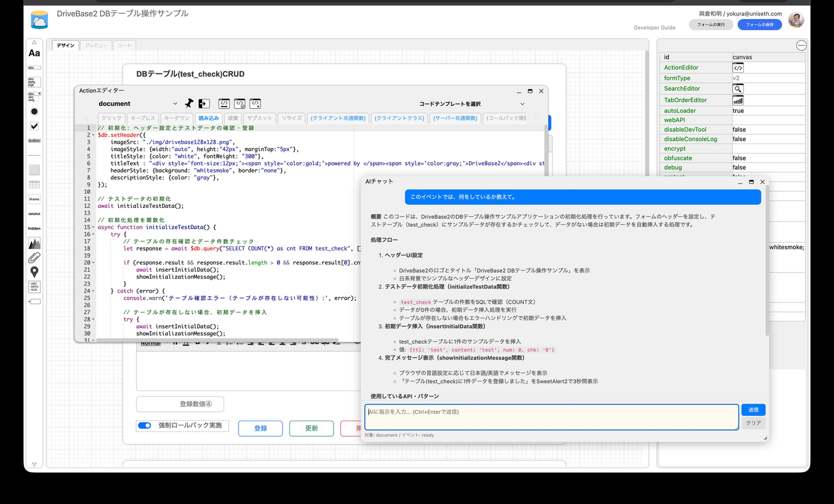Select the 読み込み event tab
This screenshot has height=504, width=834.
(x=209, y=118)
